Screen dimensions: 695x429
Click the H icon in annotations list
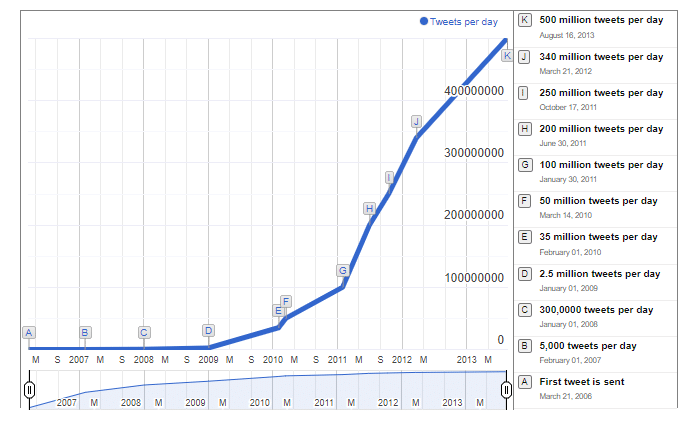[x=525, y=129]
